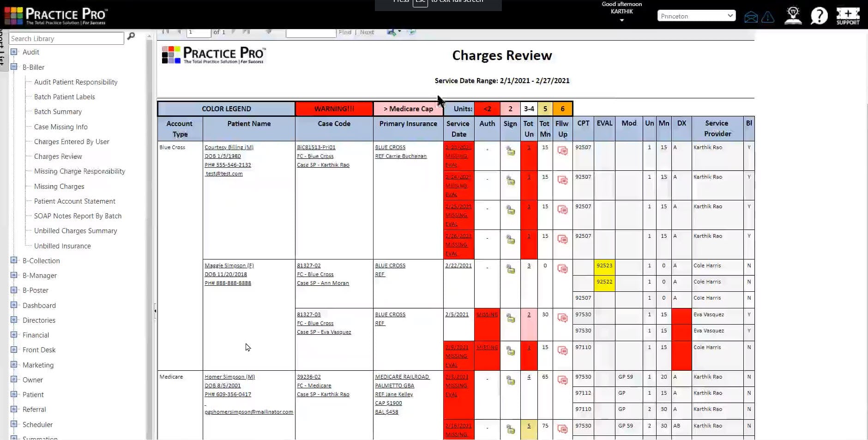Focus the Search Library input field
The width and height of the screenshot is (868, 440).
pyautogui.click(x=66, y=38)
